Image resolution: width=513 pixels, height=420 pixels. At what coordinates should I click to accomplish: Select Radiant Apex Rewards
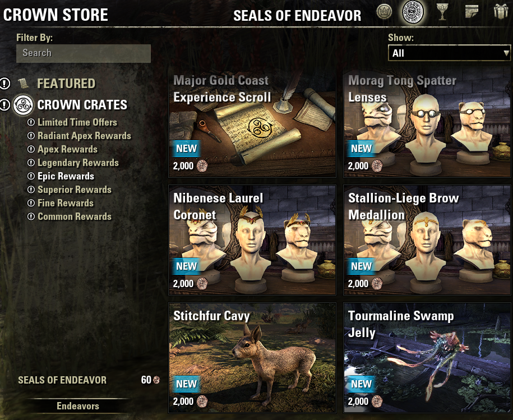point(84,136)
